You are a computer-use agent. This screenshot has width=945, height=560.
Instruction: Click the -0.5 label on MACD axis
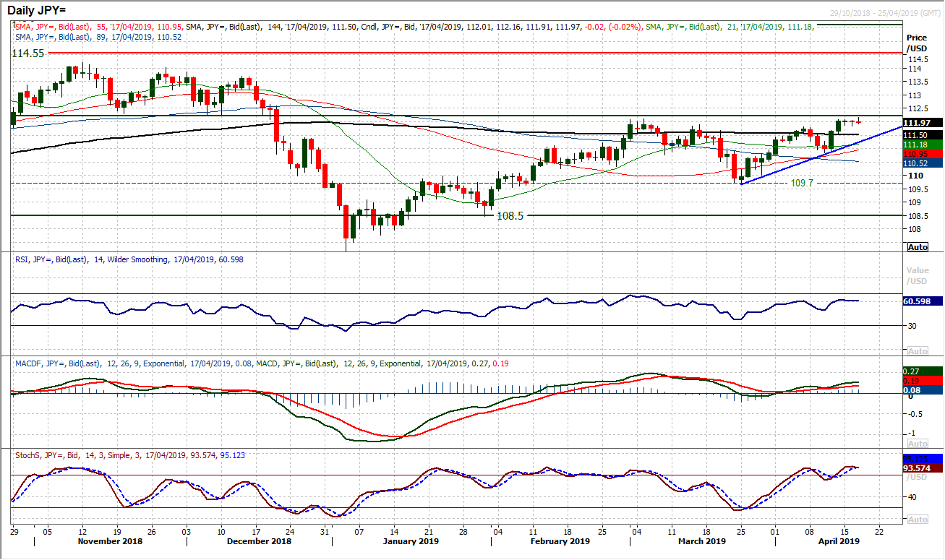click(x=914, y=415)
